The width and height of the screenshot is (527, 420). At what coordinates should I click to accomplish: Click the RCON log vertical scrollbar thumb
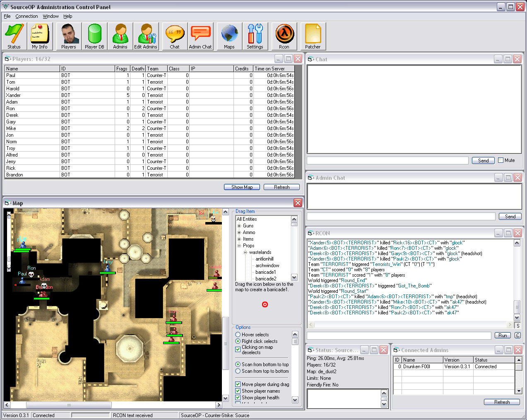[517, 307]
